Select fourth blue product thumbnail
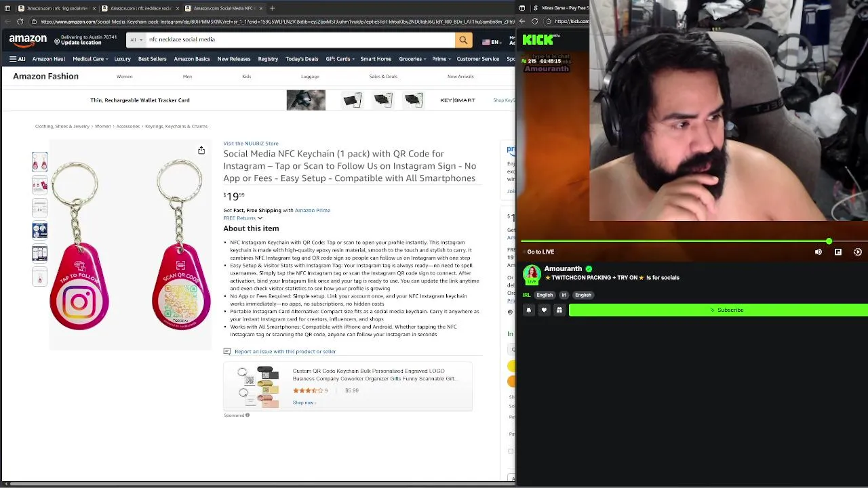 coord(39,230)
